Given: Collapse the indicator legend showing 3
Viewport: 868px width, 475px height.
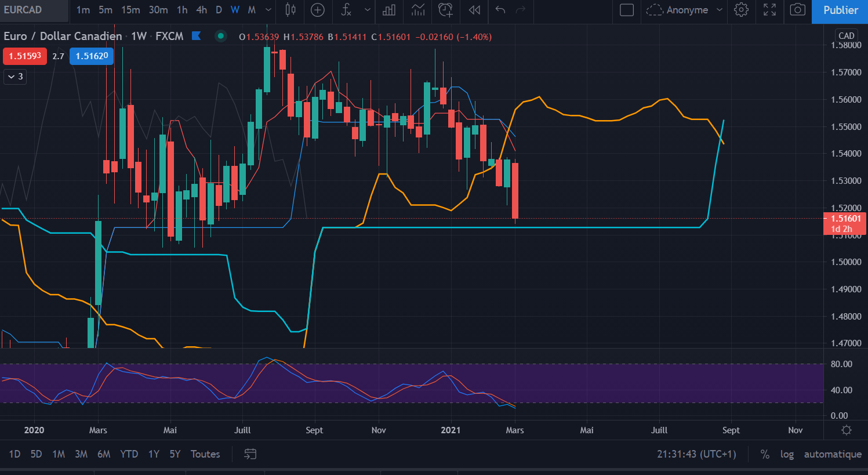Looking at the screenshot, I should click(x=16, y=77).
